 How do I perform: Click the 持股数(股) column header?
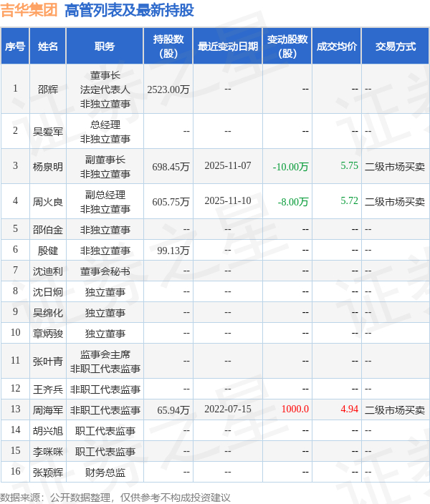(x=168, y=47)
